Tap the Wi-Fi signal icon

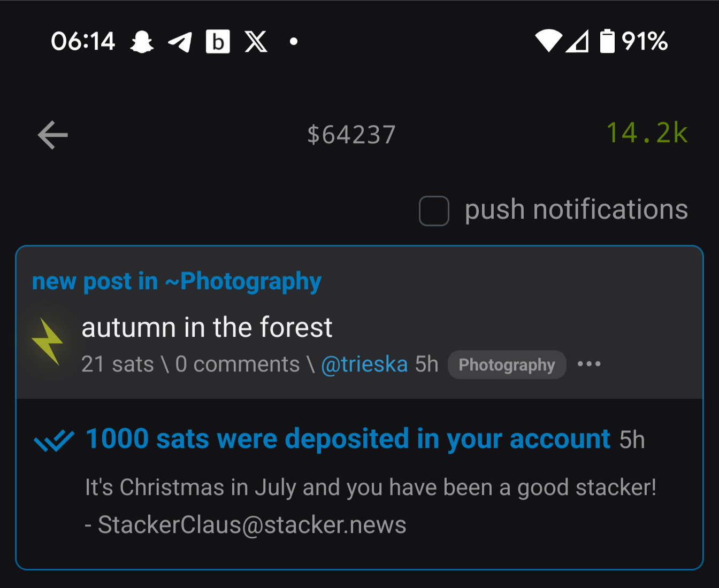click(x=548, y=41)
